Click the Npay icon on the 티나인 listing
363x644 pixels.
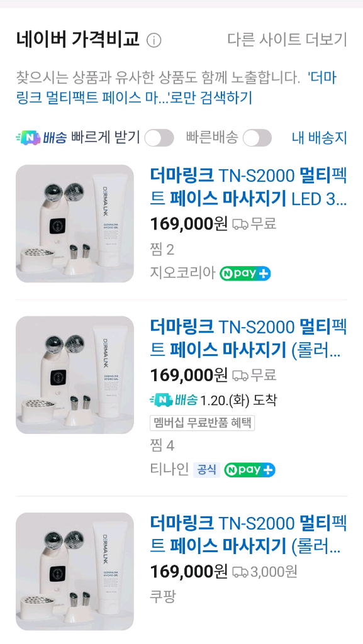pos(249,470)
